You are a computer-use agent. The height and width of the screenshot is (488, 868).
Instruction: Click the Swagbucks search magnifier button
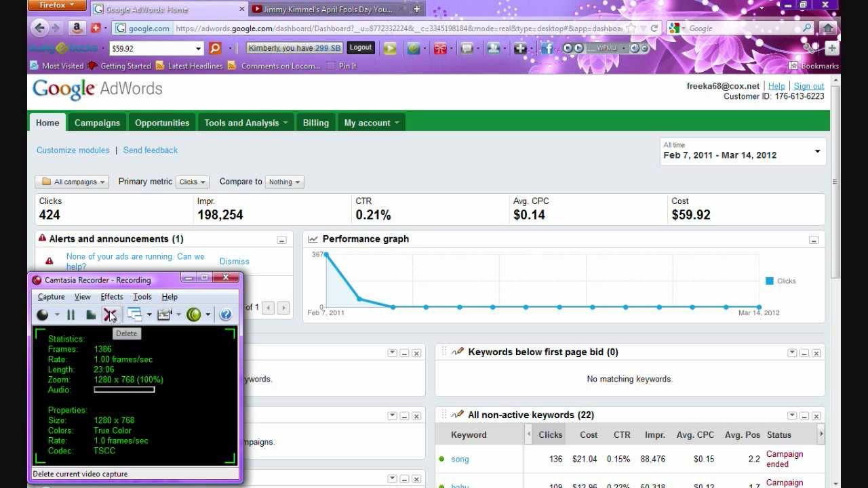pos(215,48)
